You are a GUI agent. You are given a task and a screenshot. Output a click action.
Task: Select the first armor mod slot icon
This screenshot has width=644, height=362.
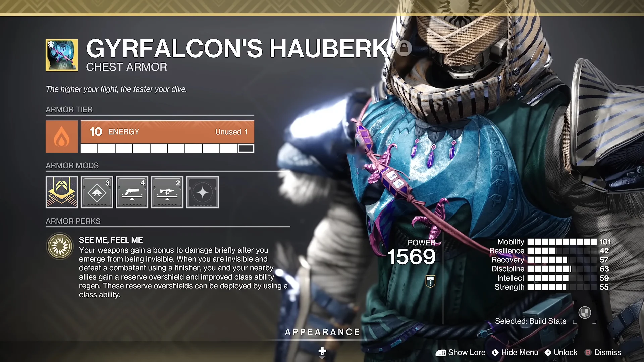point(61,192)
